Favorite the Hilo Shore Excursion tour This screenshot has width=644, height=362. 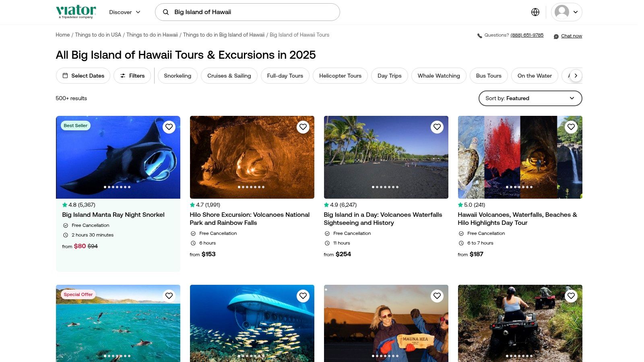303,127
